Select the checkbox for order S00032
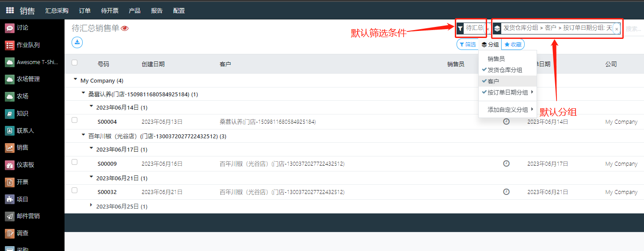This screenshot has width=644, height=251. pos(74,190)
